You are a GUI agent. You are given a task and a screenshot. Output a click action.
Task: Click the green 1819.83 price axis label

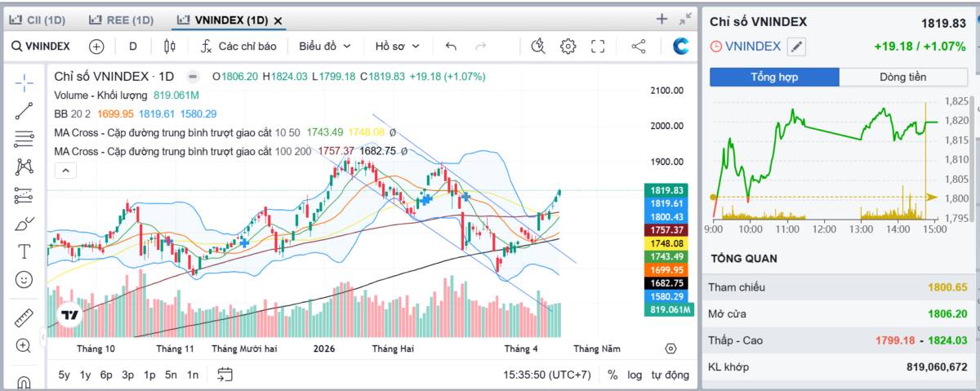[668, 189]
